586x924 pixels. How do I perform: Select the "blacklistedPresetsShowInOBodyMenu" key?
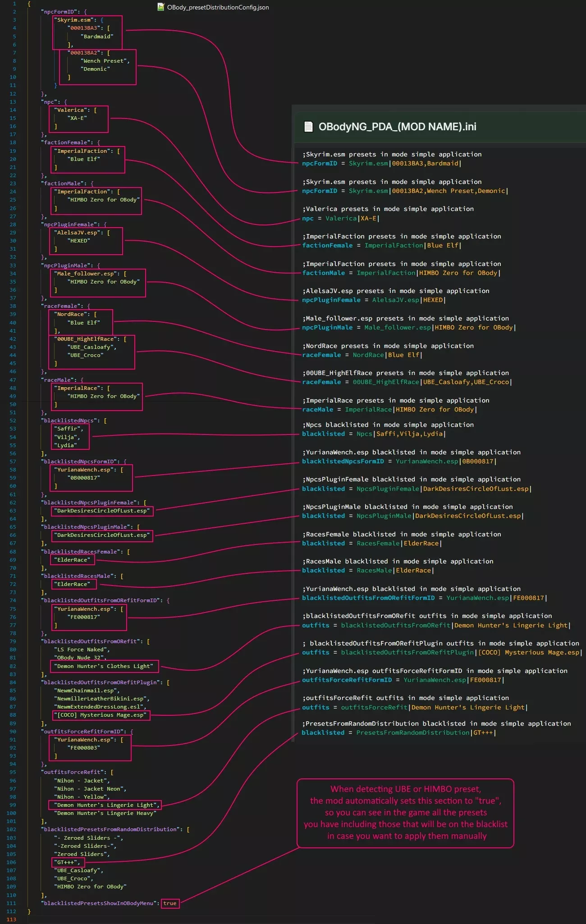click(x=99, y=903)
